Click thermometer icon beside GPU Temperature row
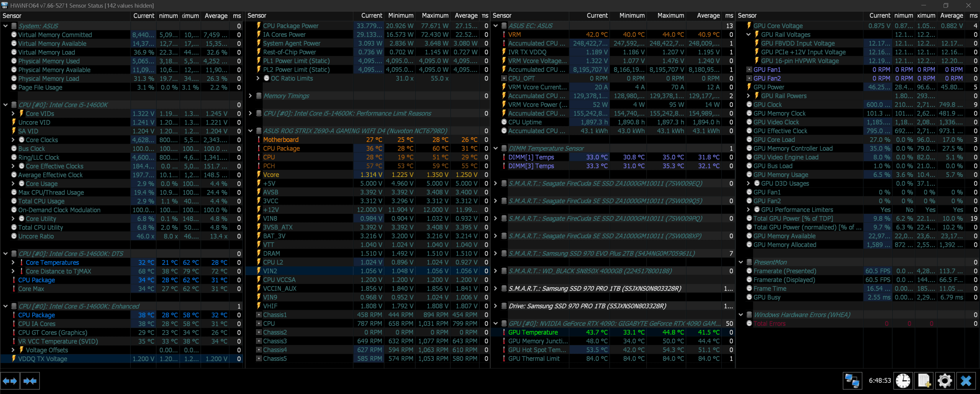This screenshot has width=980, height=394. pos(504,332)
